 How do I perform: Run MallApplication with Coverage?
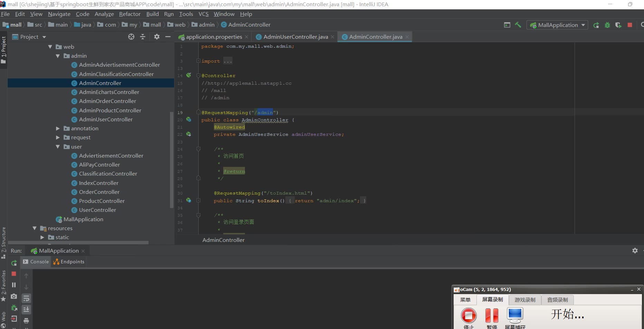point(618,25)
